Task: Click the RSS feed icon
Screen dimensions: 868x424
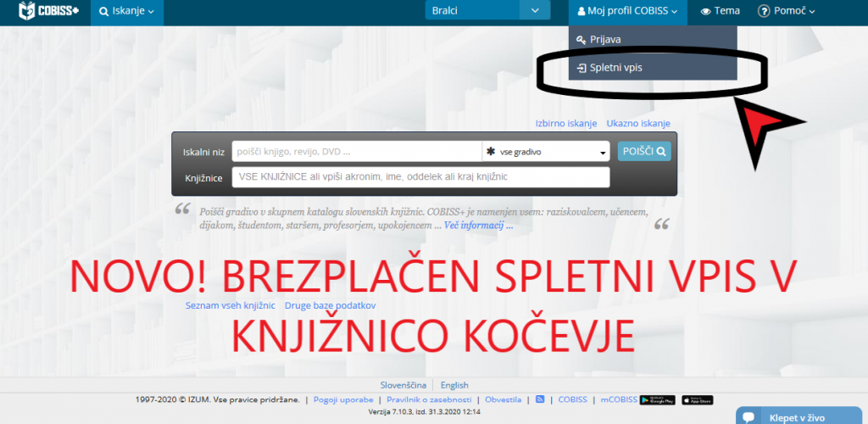Action: (540, 399)
